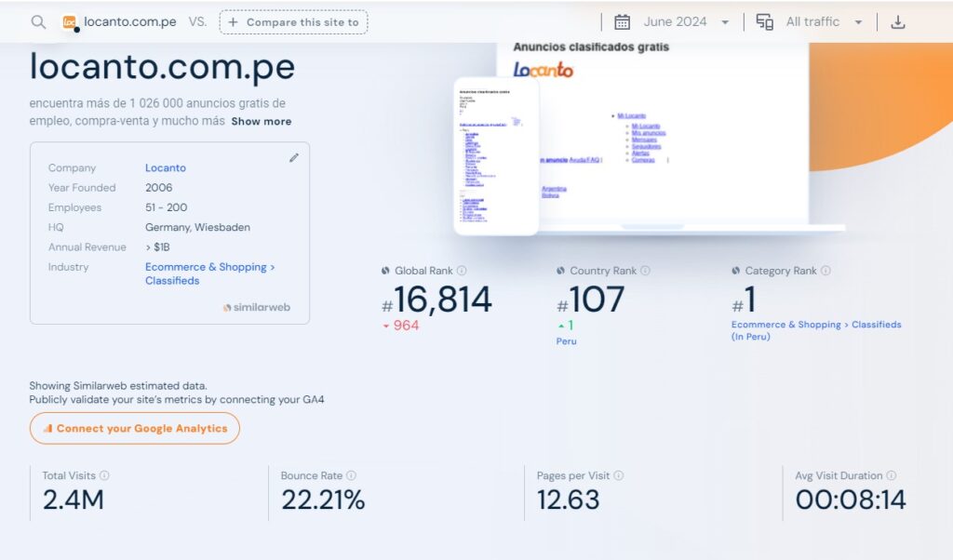Screen dimensions: 953x560
Task: Click the Employees value 51 - 200
Action: [166, 207]
